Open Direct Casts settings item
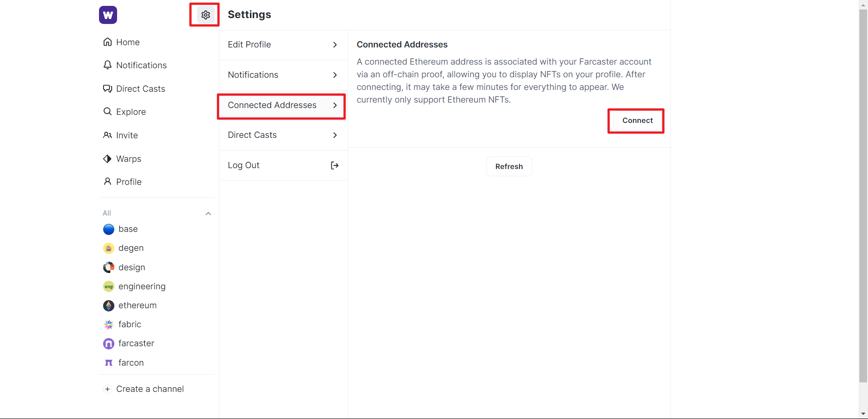The width and height of the screenshot is (868, 419). [283, 135]
